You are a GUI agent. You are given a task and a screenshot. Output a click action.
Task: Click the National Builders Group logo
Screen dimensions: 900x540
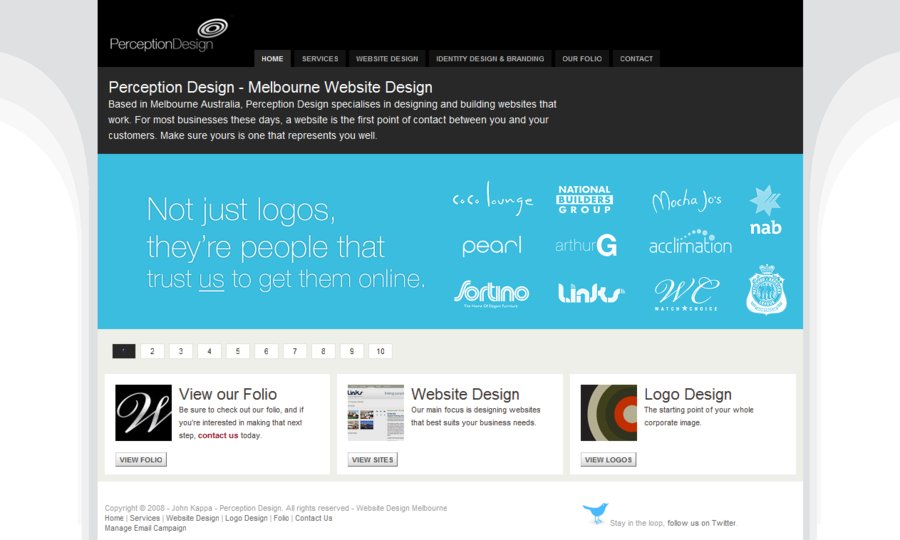tap(584, 199)
